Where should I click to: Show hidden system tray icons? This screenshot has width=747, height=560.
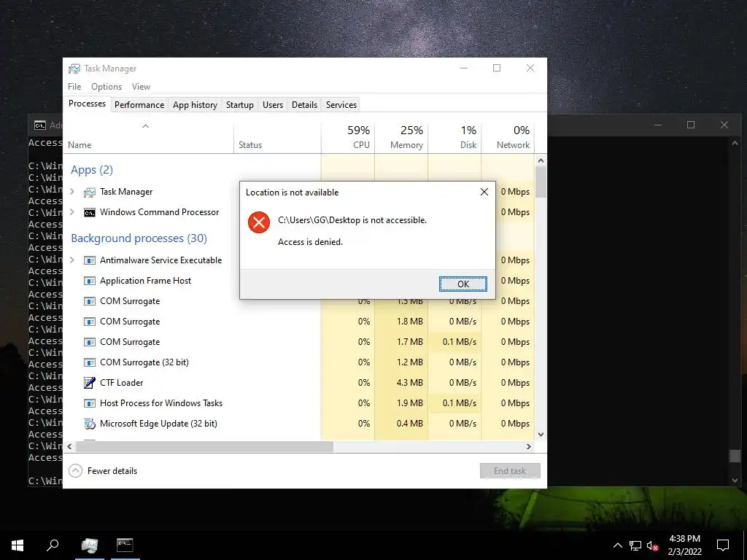click(x=617, y=545)
